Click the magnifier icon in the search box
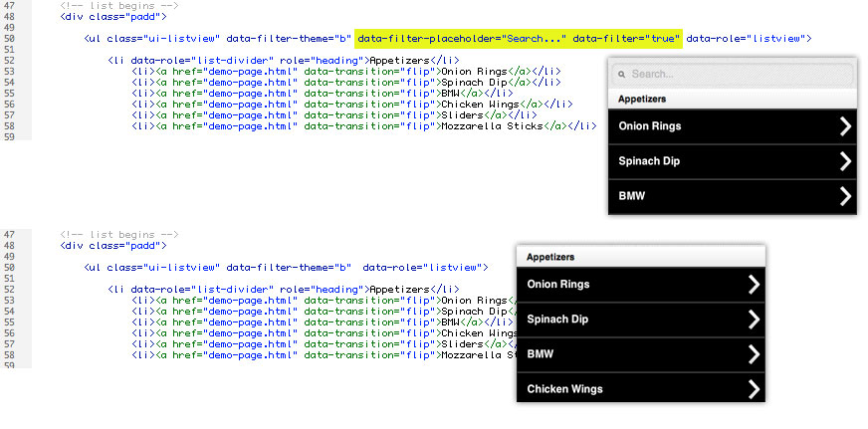 point(622,75)
